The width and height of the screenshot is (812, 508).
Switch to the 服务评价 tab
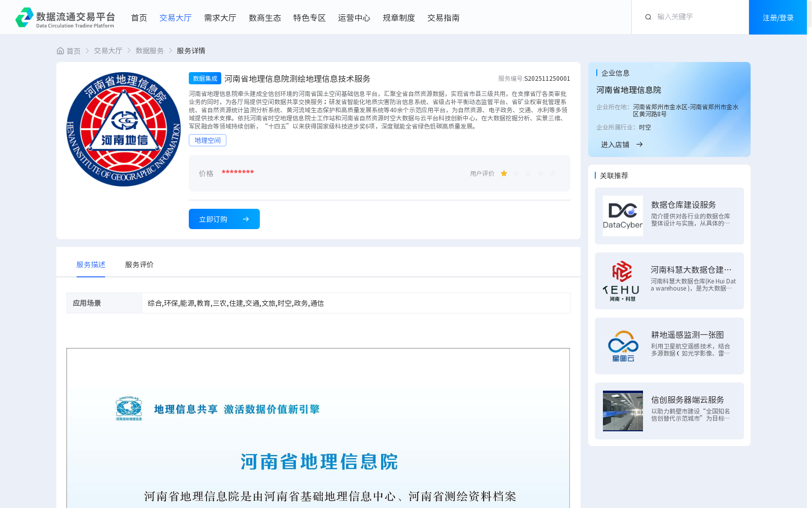(140, 265)
